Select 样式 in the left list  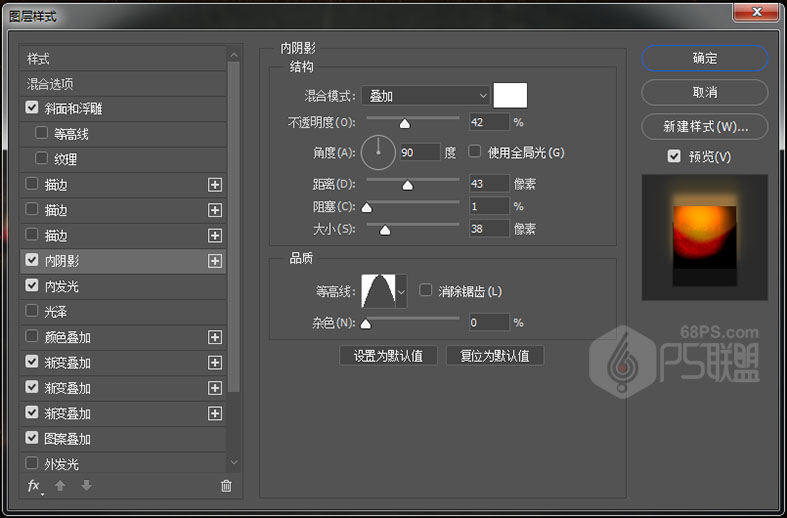pos(123,59)
